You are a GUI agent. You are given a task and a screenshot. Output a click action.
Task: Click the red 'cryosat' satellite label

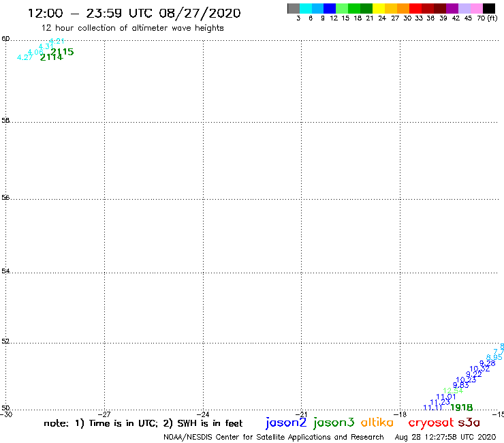pyautogui.click(x=431, y=423)
